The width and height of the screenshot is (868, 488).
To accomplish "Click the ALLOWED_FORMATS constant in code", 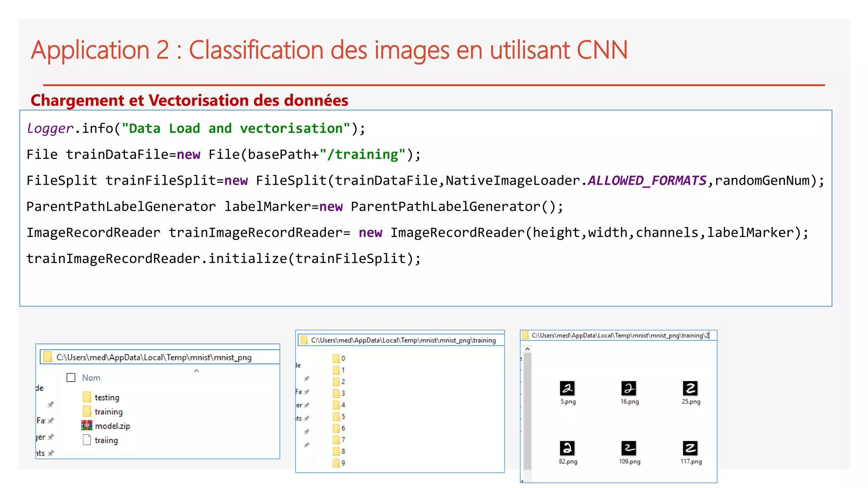I will [x=647, y=180].
